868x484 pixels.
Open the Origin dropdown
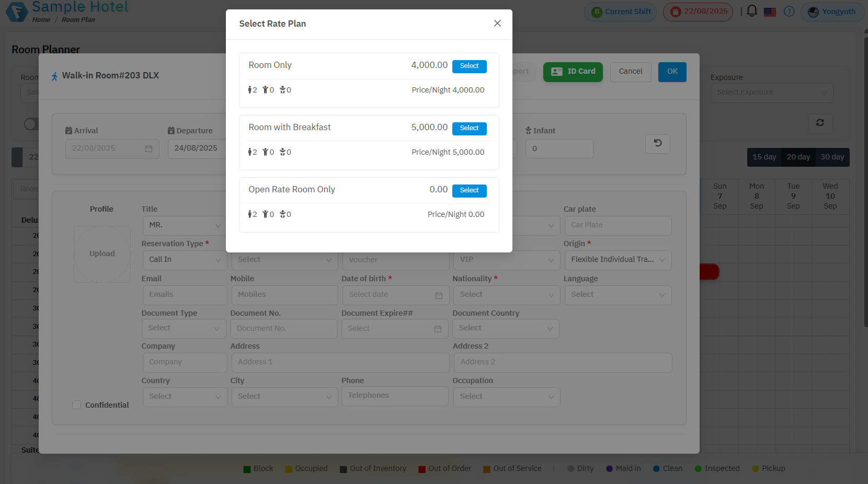coord(618,260)
